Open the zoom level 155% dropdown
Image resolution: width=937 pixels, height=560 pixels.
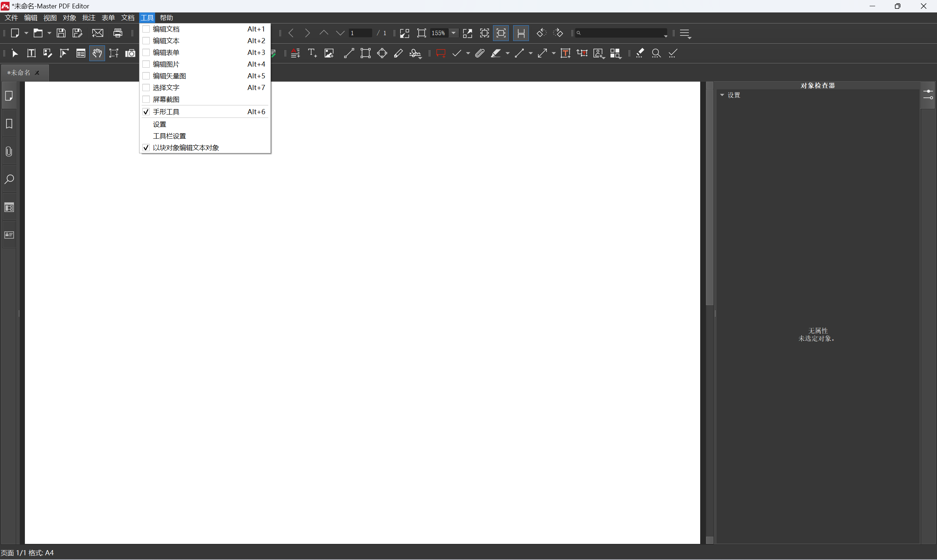453,33
